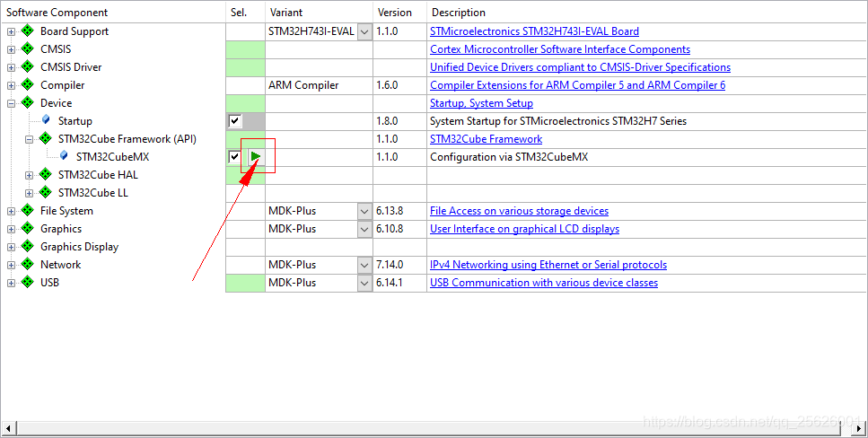
Task: Open USB Communication with device classes link
Action: click(544, 283)
